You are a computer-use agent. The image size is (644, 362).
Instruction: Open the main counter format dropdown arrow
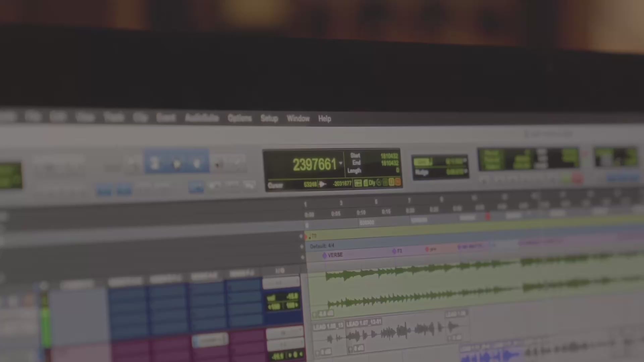(x=340, y=163)
